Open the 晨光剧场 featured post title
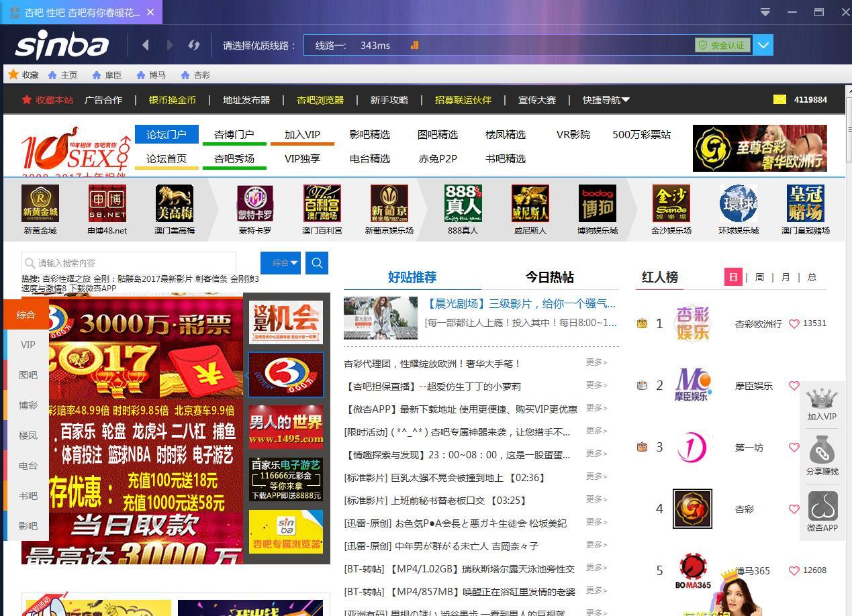The height and width of the screenshot is (616, 852). [x=520, y=303]
